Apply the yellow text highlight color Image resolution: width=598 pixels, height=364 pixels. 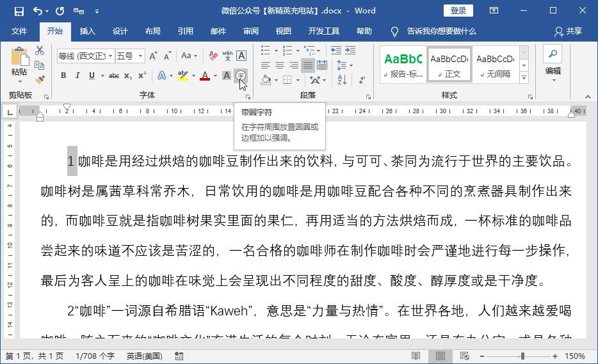coord(183,75)
